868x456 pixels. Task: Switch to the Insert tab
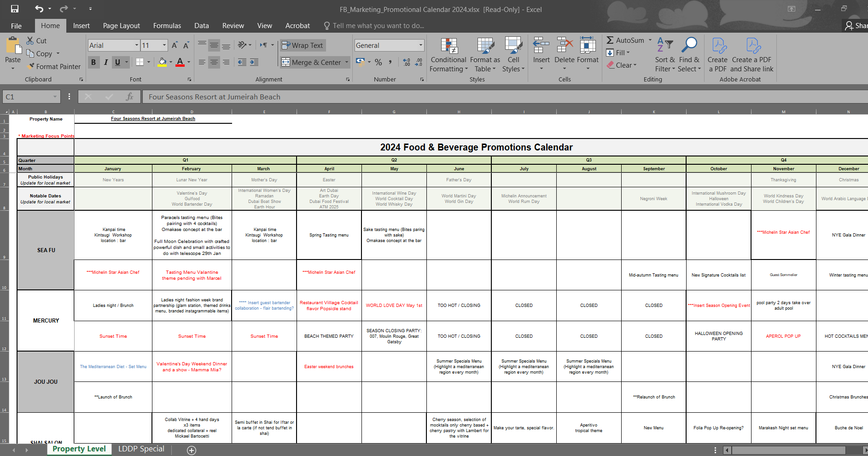tap(82, 26)
